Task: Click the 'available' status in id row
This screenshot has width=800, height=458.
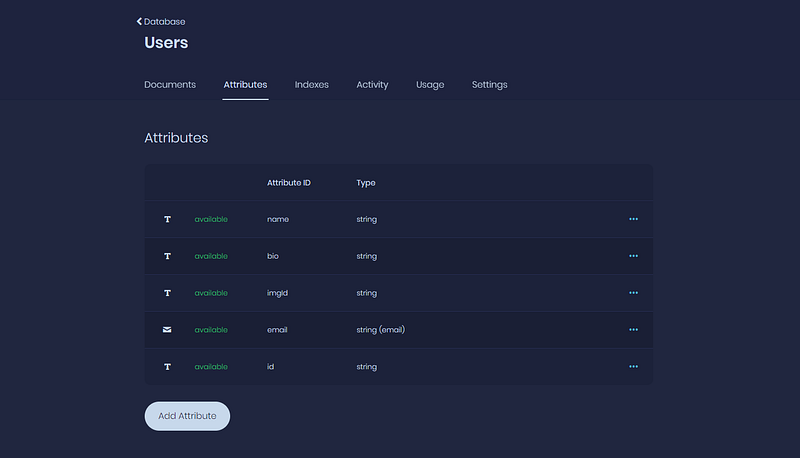Action: [x=211, y=366]
